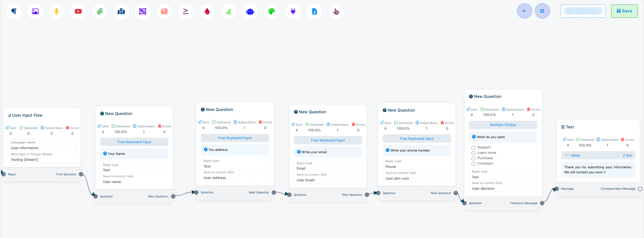
Task: Open Multiple Choice type selector
Action: click(x=503, y=125)
